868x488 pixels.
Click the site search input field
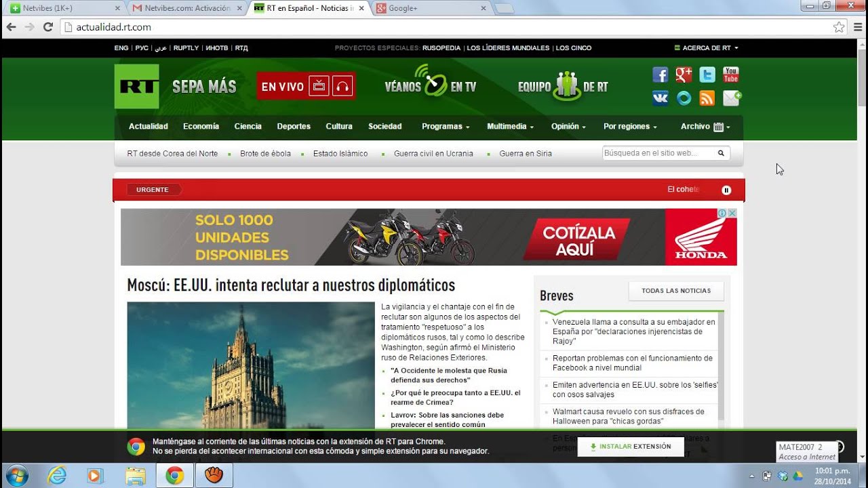tap(659, 153)
